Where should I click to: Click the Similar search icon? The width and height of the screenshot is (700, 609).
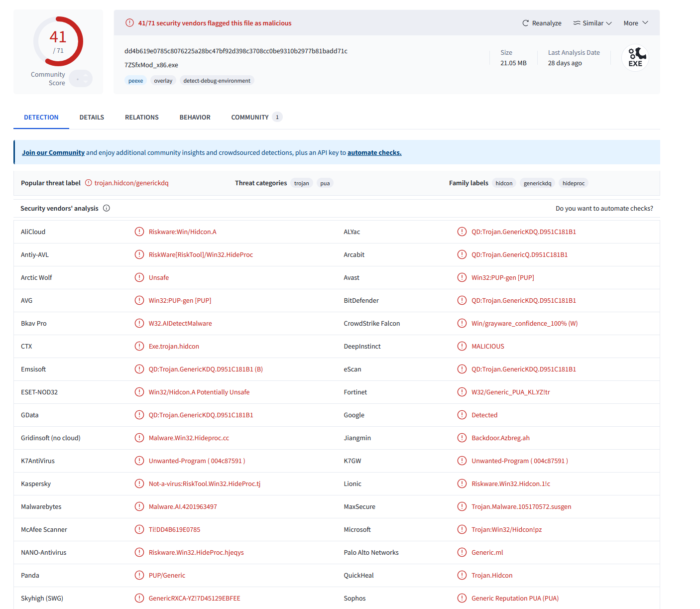577,23
